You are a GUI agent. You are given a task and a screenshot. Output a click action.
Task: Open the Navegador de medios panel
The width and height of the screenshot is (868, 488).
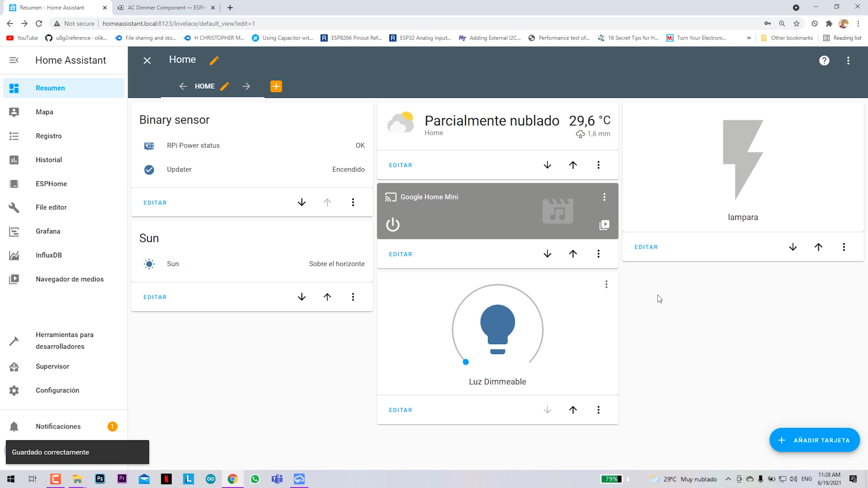click(x=70, y=279)
